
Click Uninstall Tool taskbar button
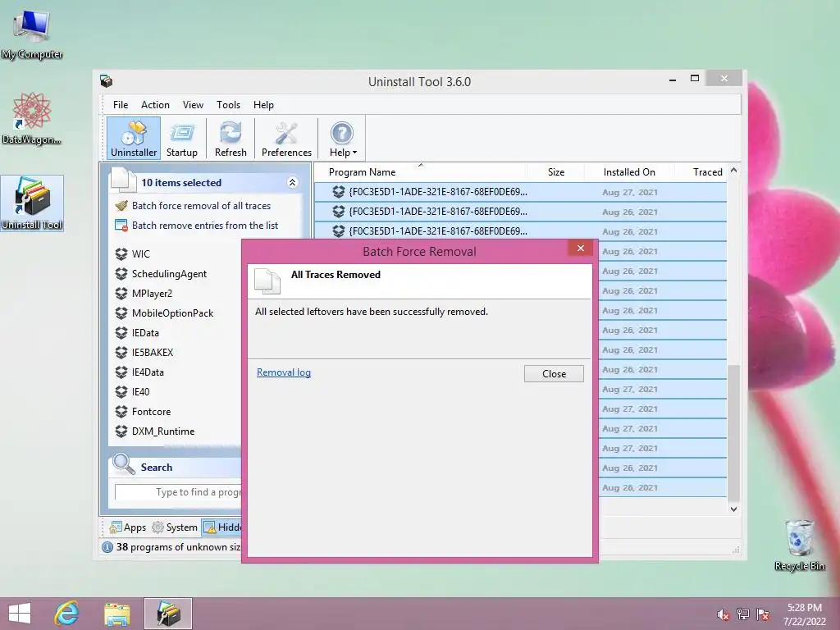pos(167,614)
